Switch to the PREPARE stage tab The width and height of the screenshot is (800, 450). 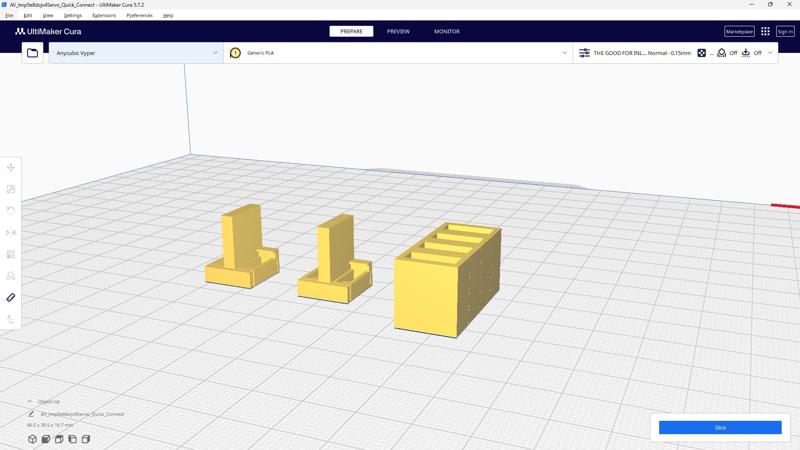(x=351, y=32)
